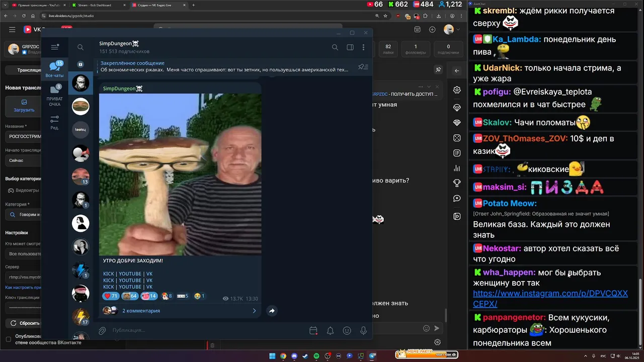This screenshot has width=644, height=362.
Task: Open the new browser tab button
Action: pos(194,5)
